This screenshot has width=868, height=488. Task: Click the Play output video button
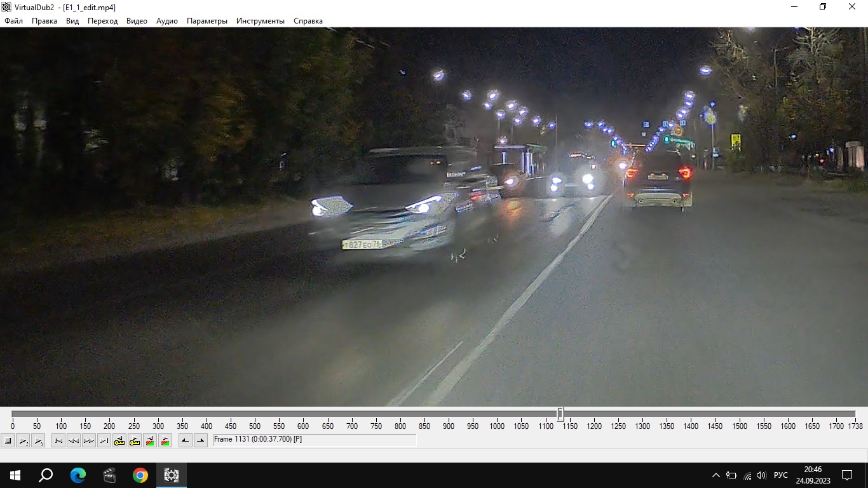point(38,440)
